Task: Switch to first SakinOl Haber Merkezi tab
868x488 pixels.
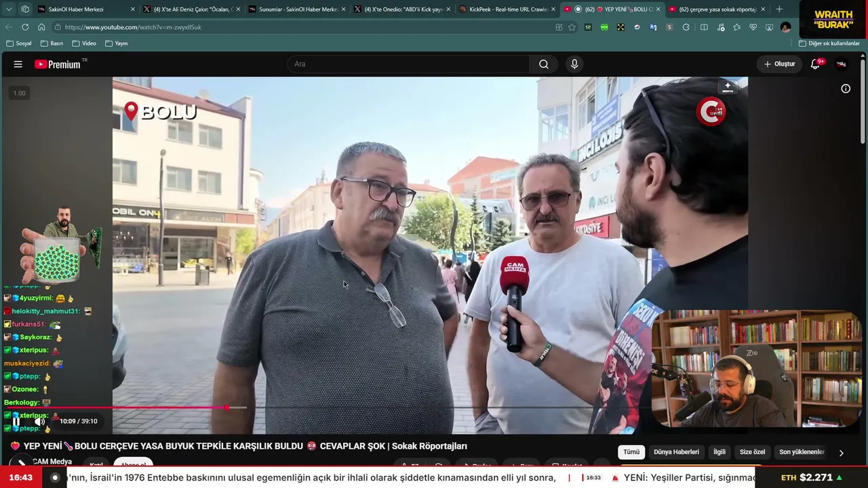Action: coord(85,9)
